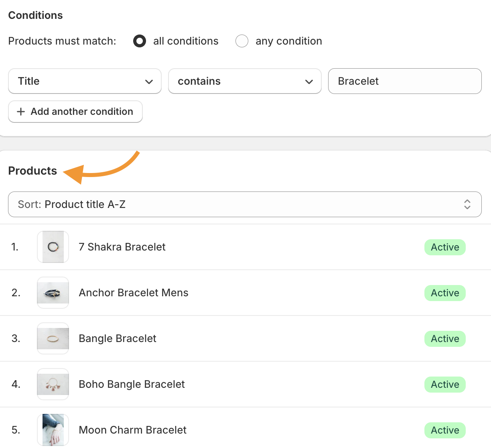Click the 7 Shakra Bracelet thumbnail
This screenshot has height=448, width=491.
[x=53, y=247]
